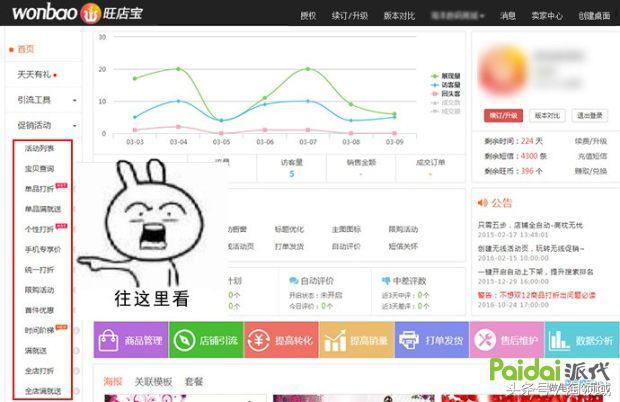Click the 主图图标 quick link
620x402 pixels.
[346, 229]
